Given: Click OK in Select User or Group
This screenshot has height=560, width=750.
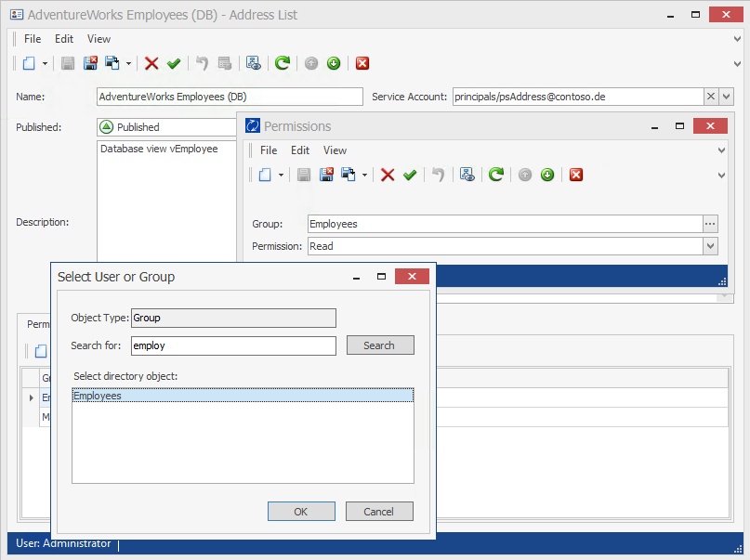Looking at the screenshot, I should point(301,512).
